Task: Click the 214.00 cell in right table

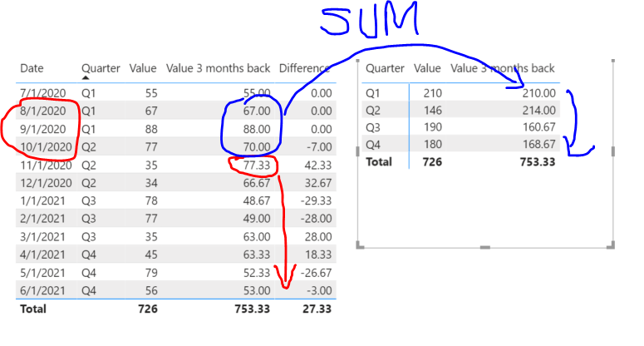Action: coord(538,110)
